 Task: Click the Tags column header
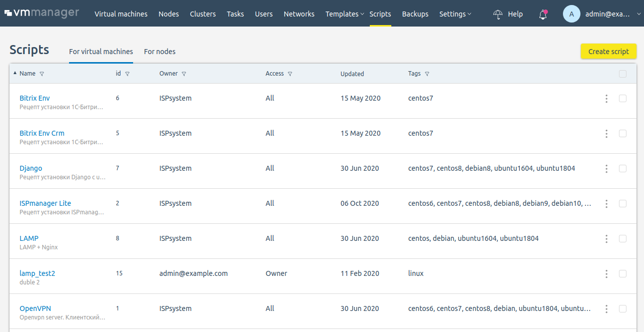414,74
